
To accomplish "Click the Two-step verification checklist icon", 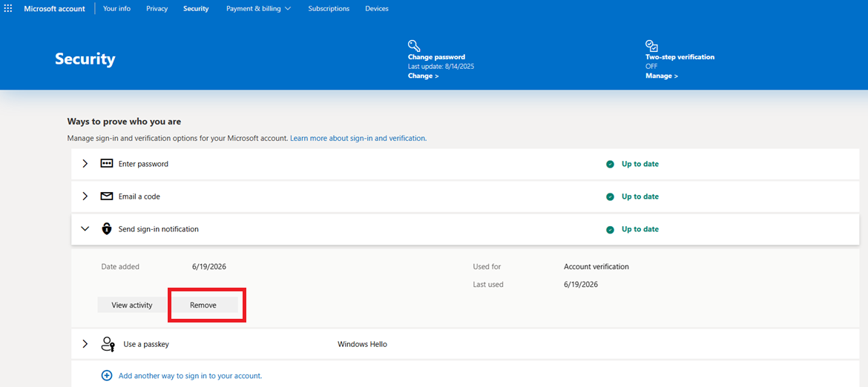I will 651,45.
